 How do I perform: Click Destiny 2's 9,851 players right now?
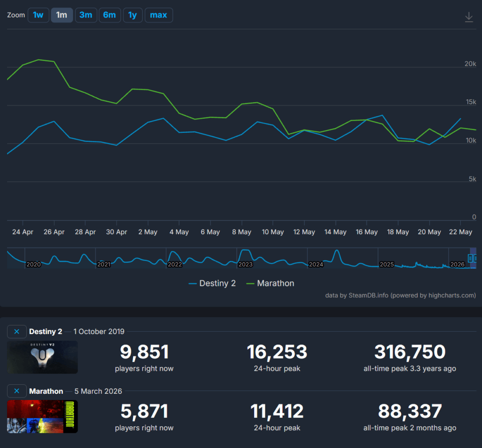tap(144, 352)
